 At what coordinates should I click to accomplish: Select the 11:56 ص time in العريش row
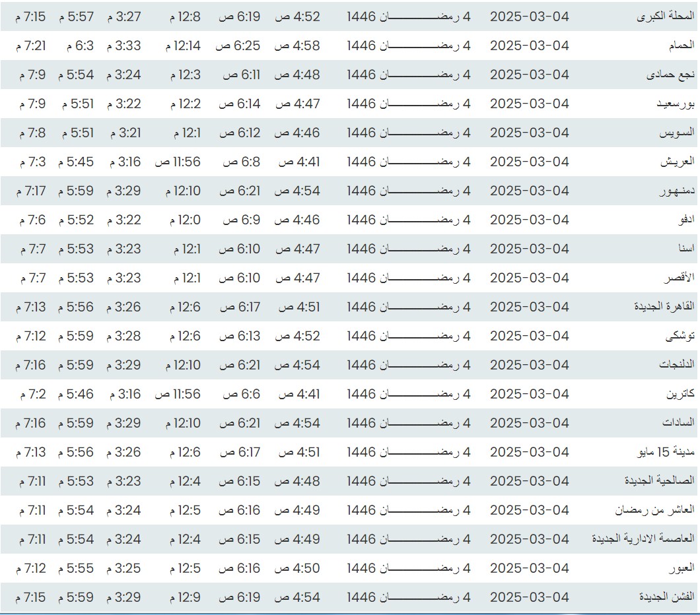[178, 162]
